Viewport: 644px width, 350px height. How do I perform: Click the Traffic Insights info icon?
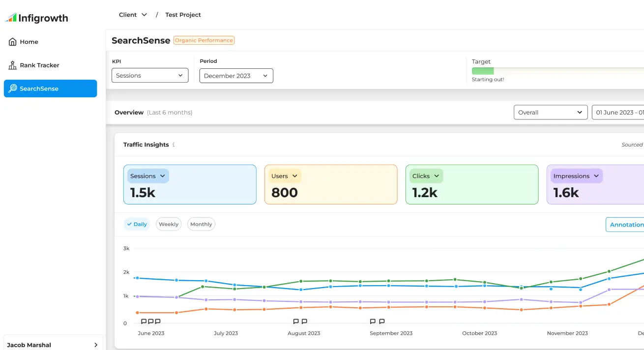pyautogui.click(x=174, y=145)
